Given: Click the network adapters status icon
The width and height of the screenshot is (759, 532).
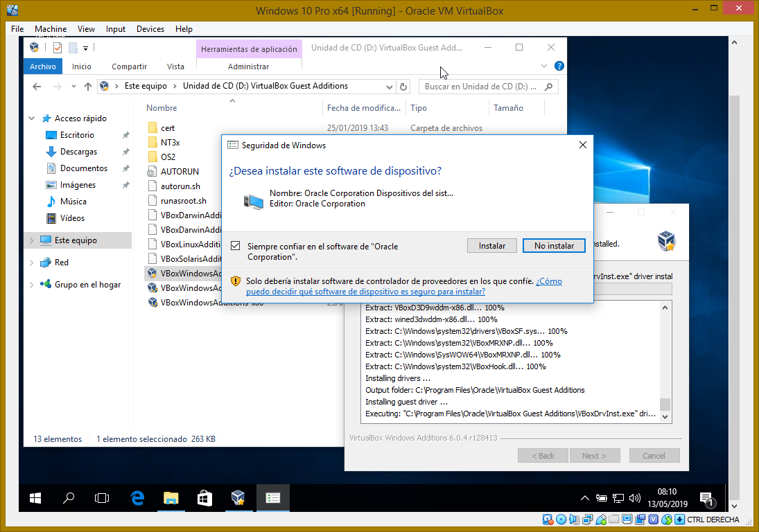Looking at the screenshot, I should (x=588, y=520).
